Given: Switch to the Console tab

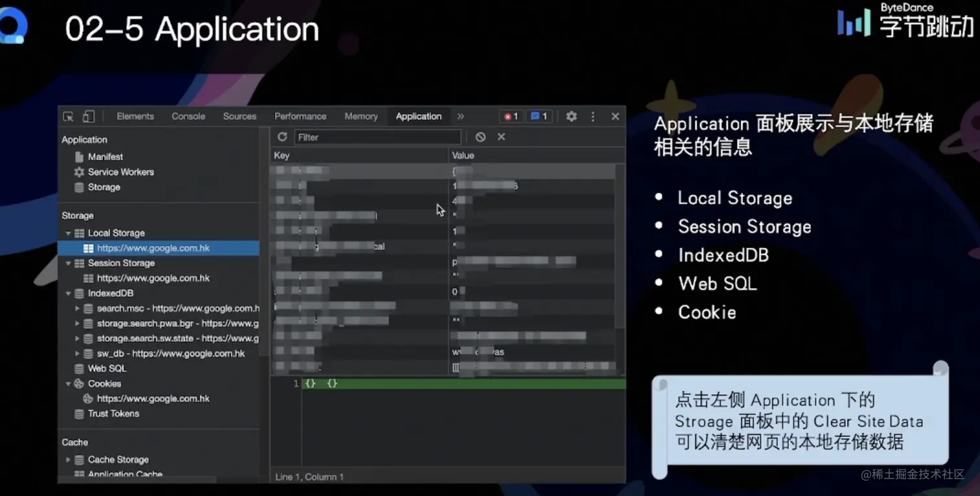Looking at the screenshot, I should click(x=189, y=117).
